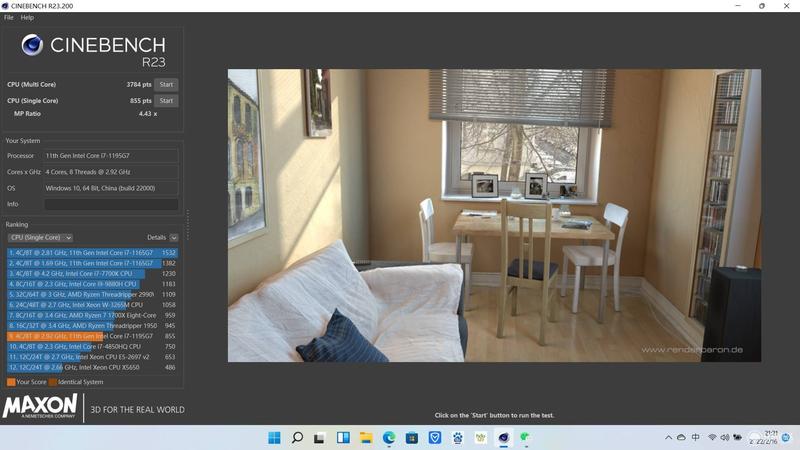This screenshot has height=450, width=800.
Task: Click the Cinebench title bar app icon
Action: click(x=5, y=6)
